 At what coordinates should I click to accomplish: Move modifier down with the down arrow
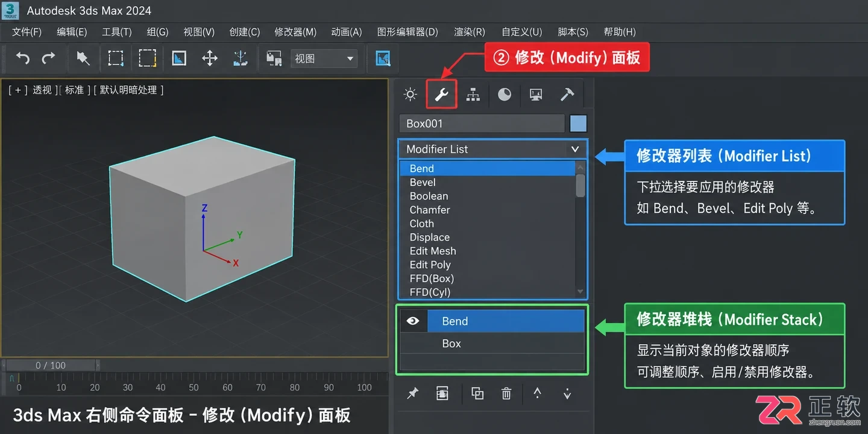click(x=567, y=394)
